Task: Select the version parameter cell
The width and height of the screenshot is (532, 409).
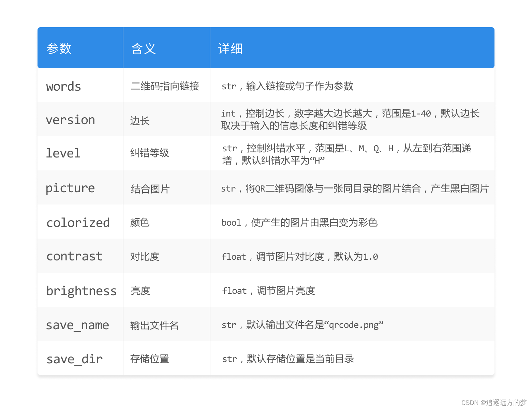Action: [x=80, y=119]
